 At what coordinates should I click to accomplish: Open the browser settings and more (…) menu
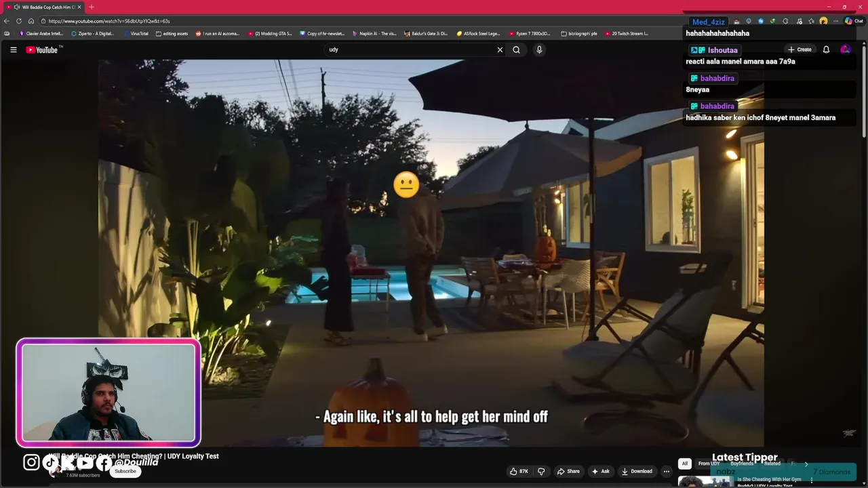[x=836, y=21]
